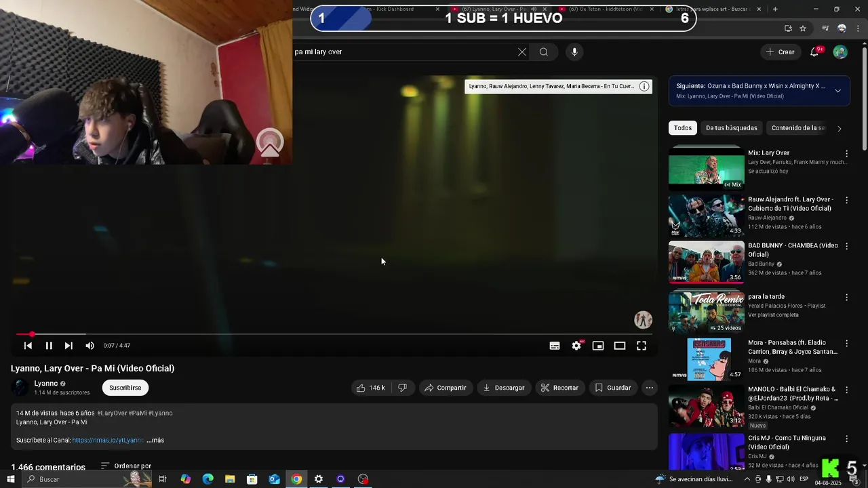Open Copilot from the taskbar
The height and width of the screenshot is (488, 868).
tap(185, 479)
